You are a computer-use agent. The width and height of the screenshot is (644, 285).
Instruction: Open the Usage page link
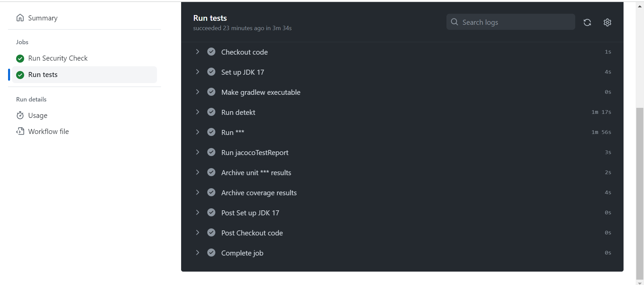click(x=38, y=116)
